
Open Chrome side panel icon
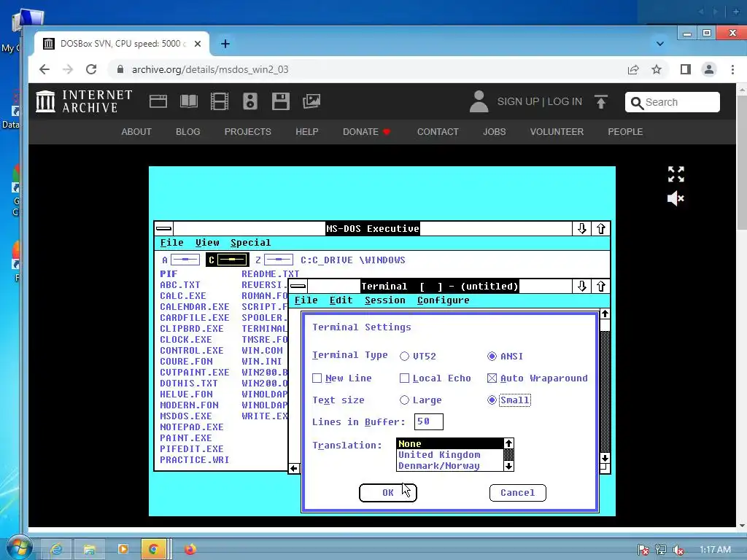(x=686, y=69)
